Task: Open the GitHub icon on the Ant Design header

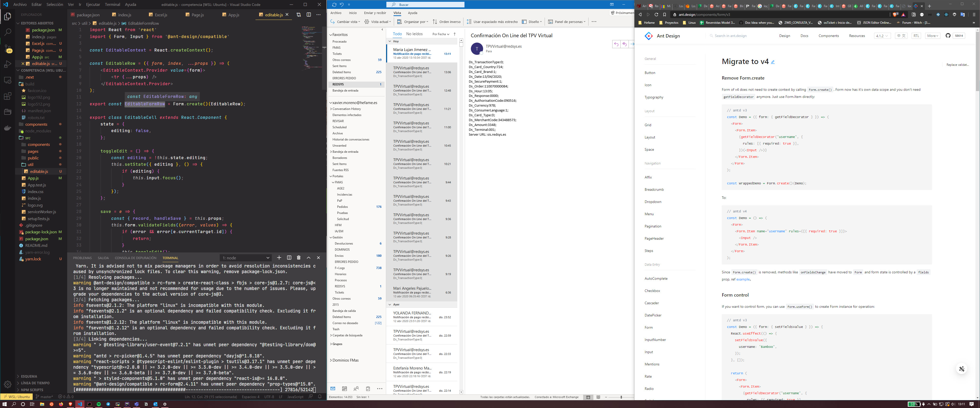Action: tap(948, 36)
